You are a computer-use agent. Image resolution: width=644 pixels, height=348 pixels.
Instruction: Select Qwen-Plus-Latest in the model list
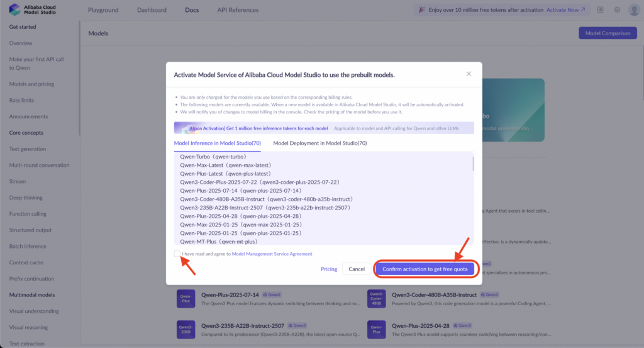tap(226, 174)
